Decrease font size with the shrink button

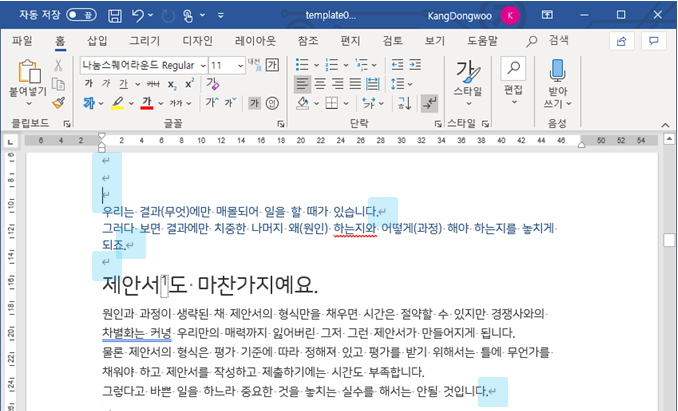(230, 103)
